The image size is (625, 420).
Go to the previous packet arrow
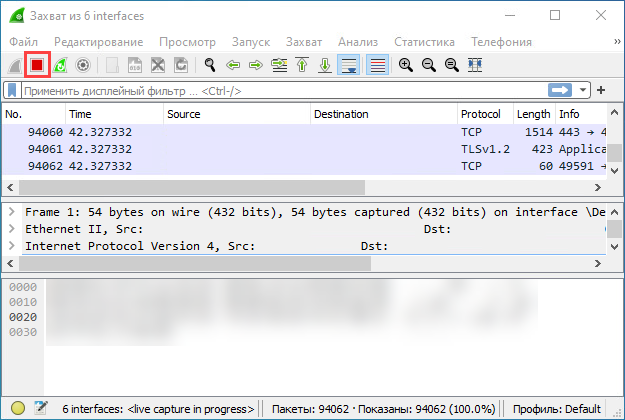[x=233, y=65]
